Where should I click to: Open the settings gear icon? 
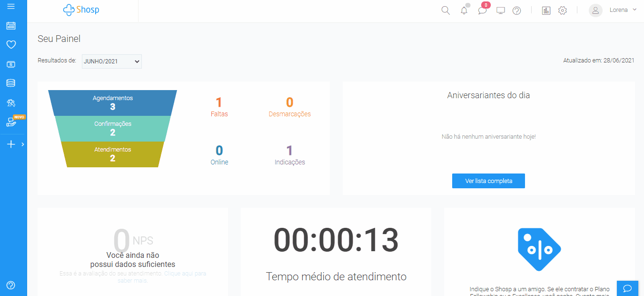(x=562, y=10)
